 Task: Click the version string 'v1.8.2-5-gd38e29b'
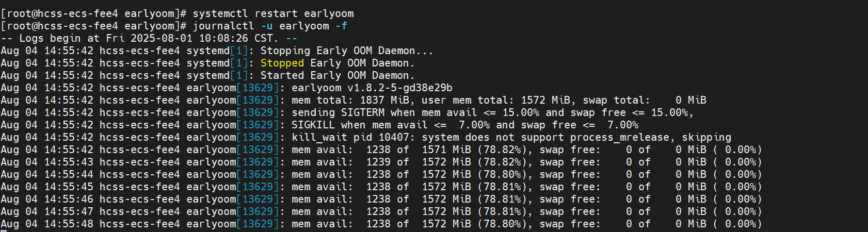[x=400, y=88]
